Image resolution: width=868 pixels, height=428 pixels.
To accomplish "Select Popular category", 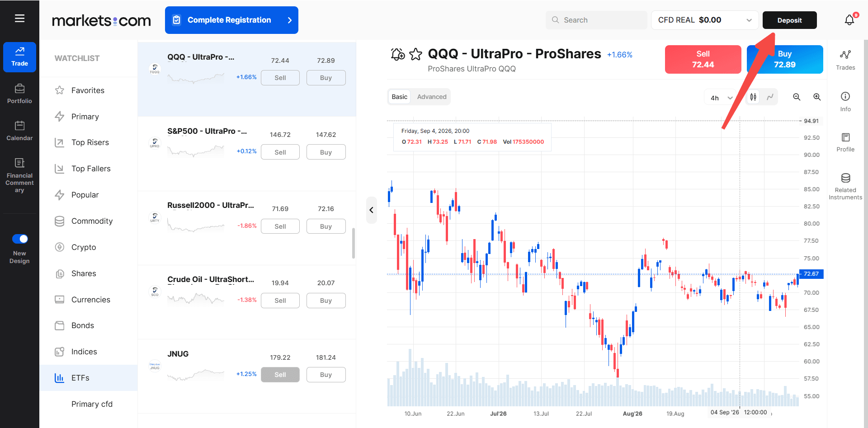I will click(x=89, y=195).
